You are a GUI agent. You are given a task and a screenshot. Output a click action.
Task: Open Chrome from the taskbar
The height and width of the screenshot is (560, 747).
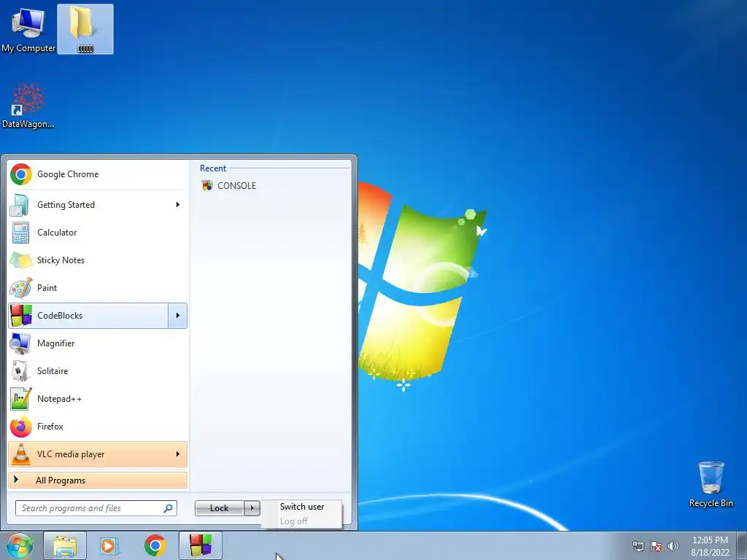click(x=155, y=545)
